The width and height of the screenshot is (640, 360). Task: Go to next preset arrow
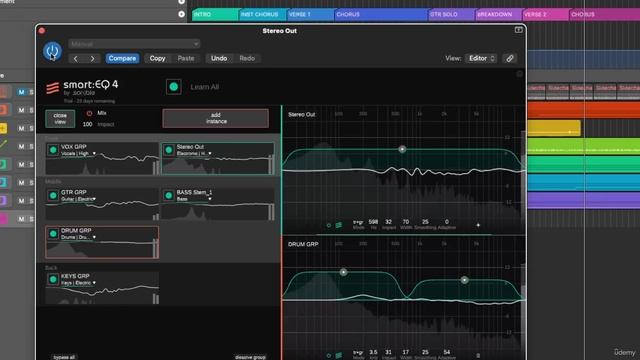93,58
